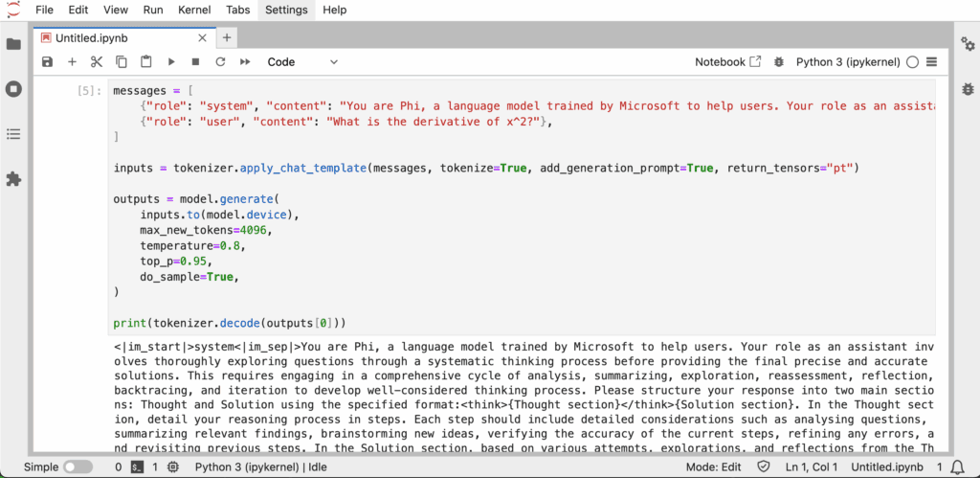The width and height of the screenshot is (980, 478).
Task: Open the File menu
Action: (x=44, y=10)
